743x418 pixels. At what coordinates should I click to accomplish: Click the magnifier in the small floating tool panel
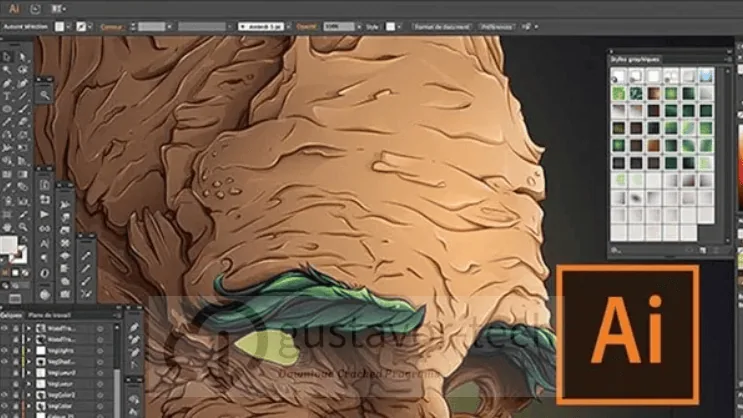point(45,96)
